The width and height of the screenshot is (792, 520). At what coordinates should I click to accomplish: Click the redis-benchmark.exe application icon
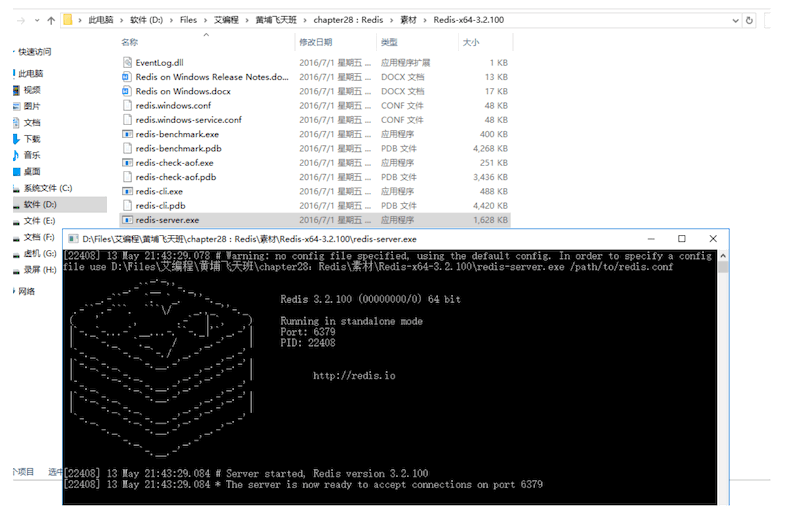[x=127, y=134]
